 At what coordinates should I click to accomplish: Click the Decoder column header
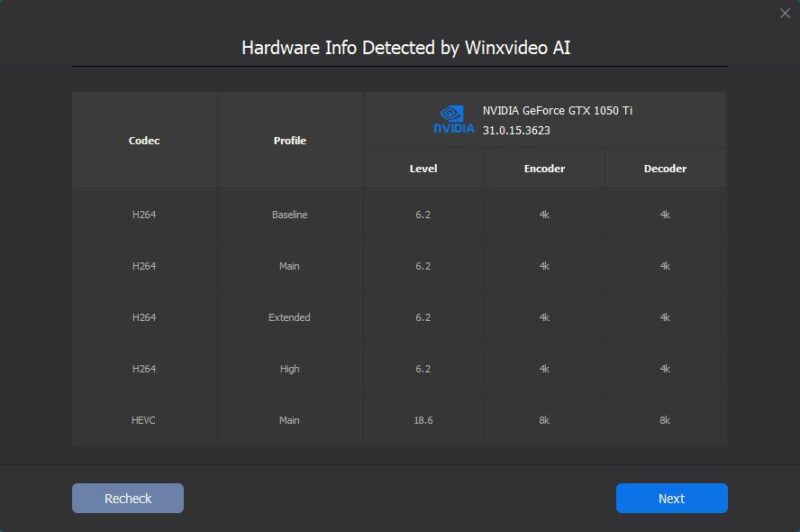(665, 168)
